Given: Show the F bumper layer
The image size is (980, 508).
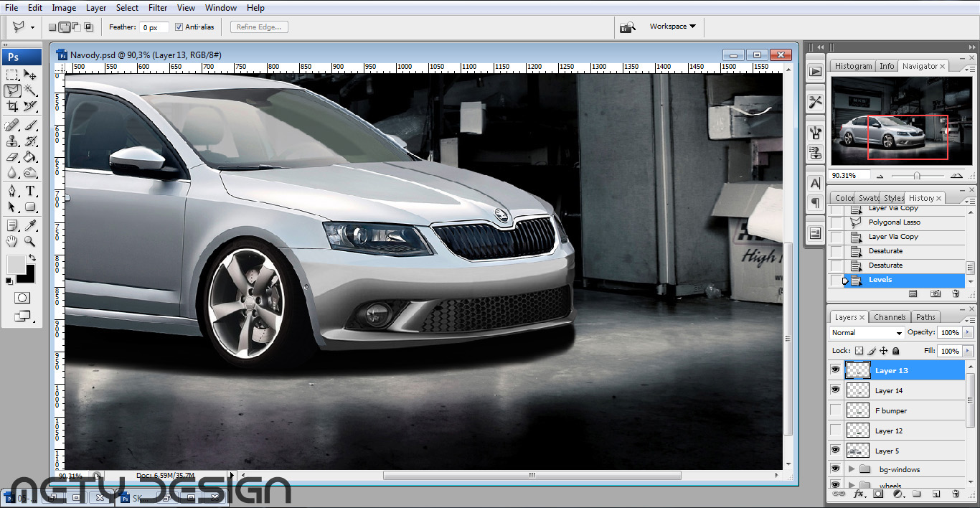Looking at the screenshot, I should point(835,410).
